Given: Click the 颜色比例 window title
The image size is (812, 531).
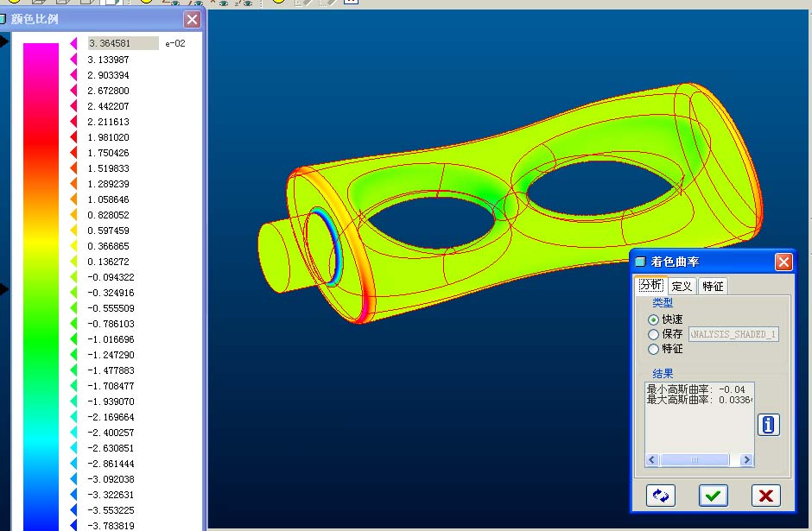Looking at the screenshot, I should [x=35, y=19].
